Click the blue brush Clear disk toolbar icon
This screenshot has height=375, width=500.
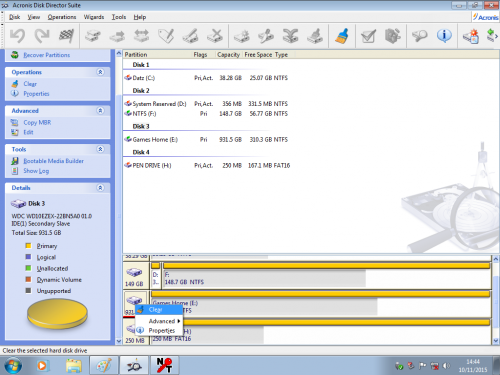tap(342, 36)
